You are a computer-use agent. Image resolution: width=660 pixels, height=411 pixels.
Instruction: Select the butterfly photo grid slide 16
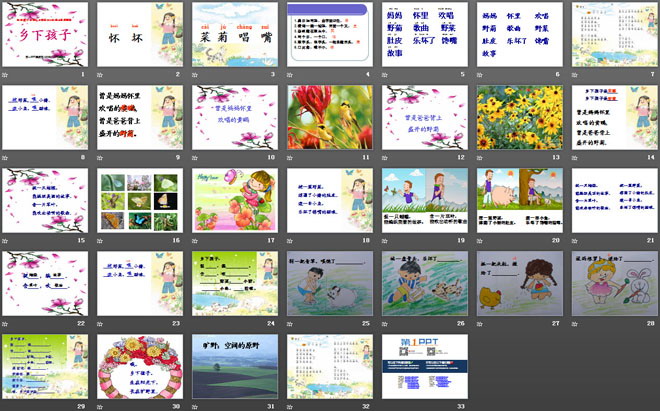(x=140, y=200)
